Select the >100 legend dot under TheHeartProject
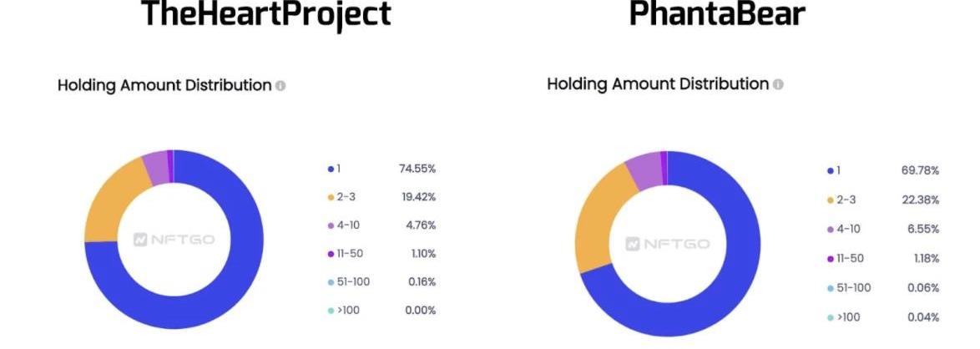980x349 pixels. pyautogui.click(x=331, y=311)
